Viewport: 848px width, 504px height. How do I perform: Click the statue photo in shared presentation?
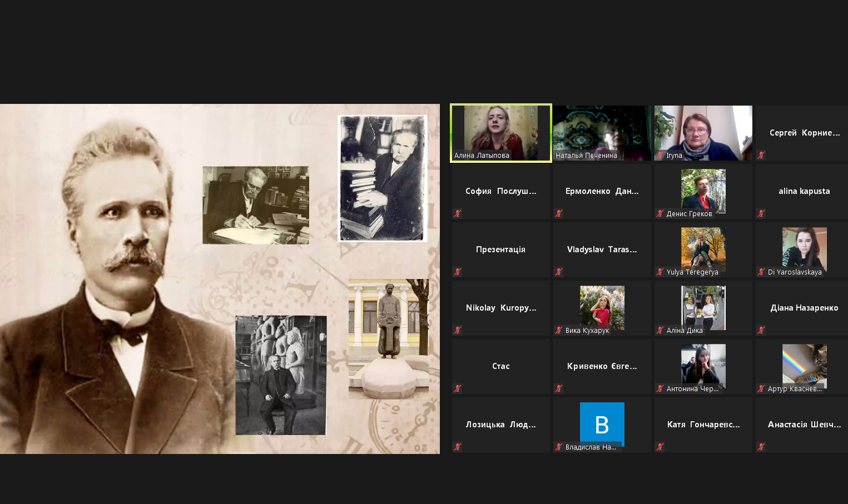(x=388, y=338)
